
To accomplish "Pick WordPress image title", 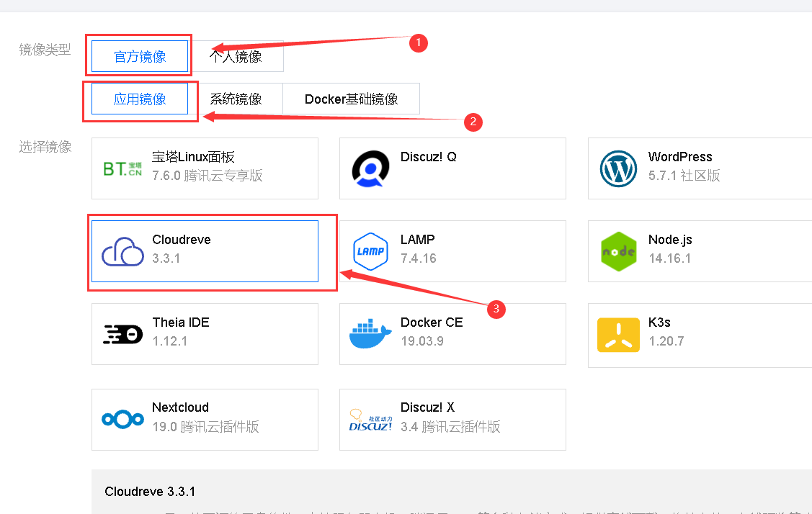I will [x=680, y=157].
